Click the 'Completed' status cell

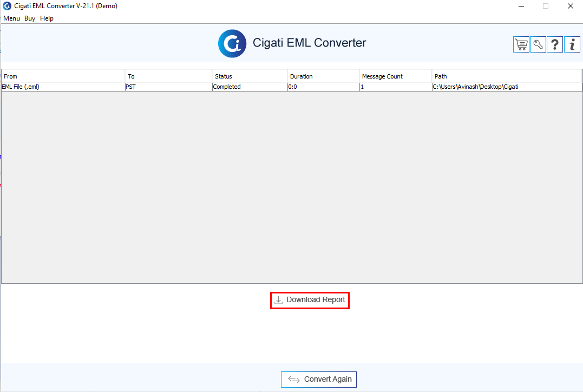(x=250, y=87)
